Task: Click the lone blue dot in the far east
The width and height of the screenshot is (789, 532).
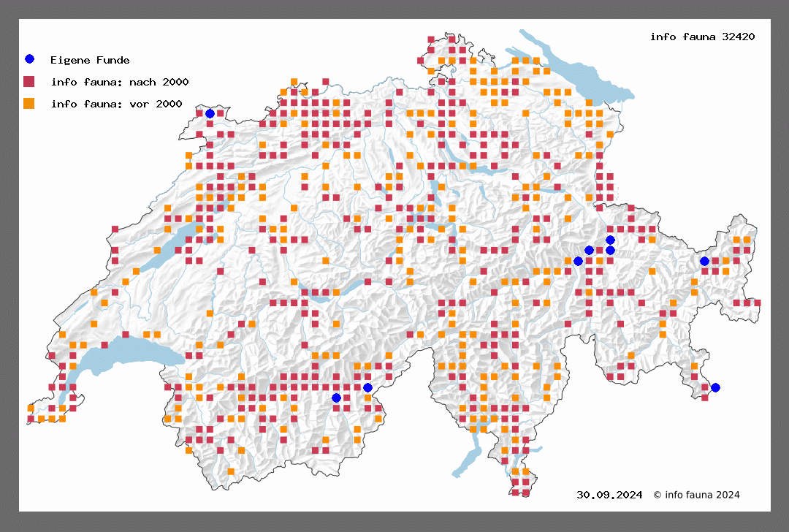Action: coord(704,261)
